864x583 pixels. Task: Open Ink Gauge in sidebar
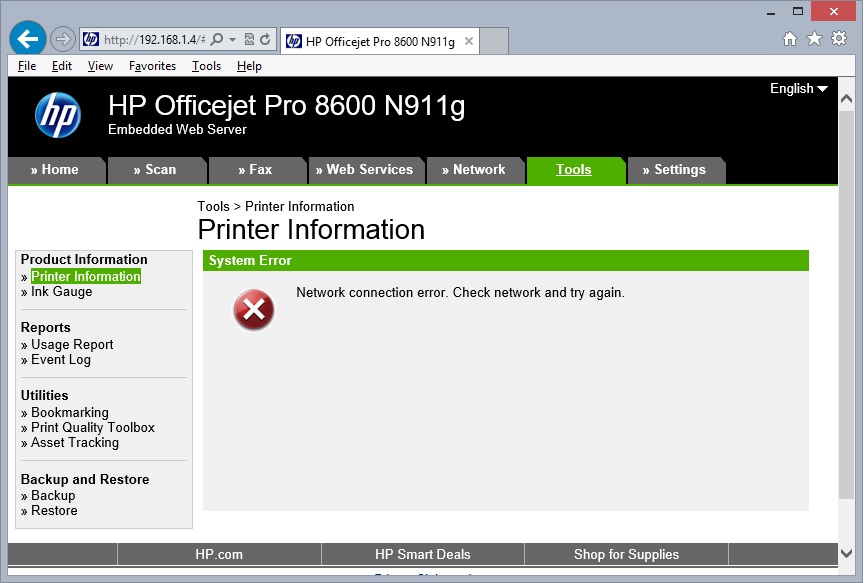coord(61,292)
